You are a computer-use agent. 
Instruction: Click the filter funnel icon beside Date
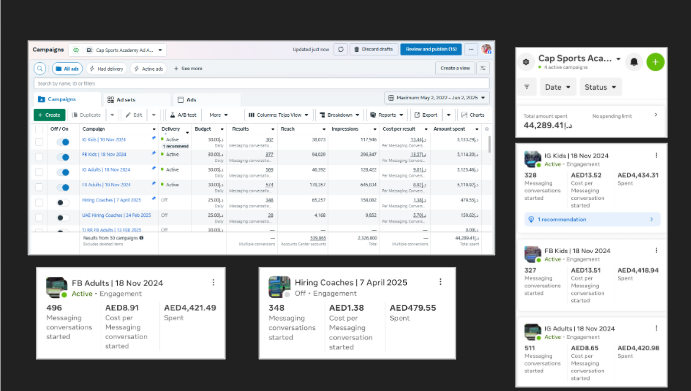tap(527, 87)
